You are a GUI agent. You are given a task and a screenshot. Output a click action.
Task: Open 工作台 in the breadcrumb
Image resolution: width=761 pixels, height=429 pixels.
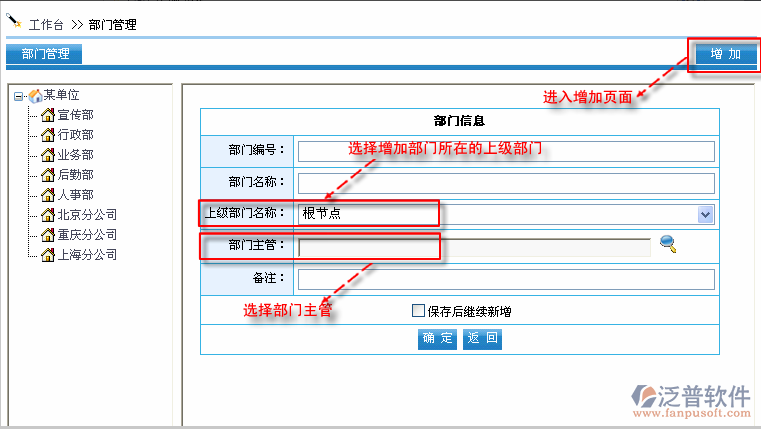[x=46, y=25]
